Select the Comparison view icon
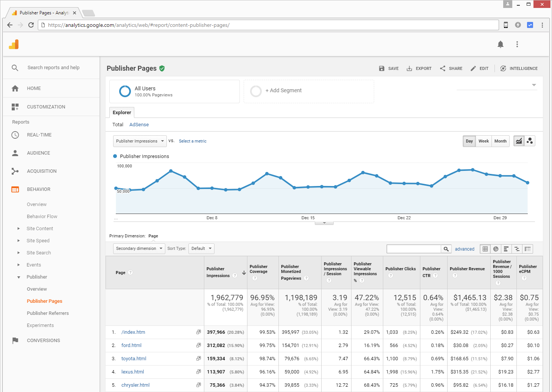The height and width of the screenshot is (392, 552). pyautogui.click(x=517, y=249)
